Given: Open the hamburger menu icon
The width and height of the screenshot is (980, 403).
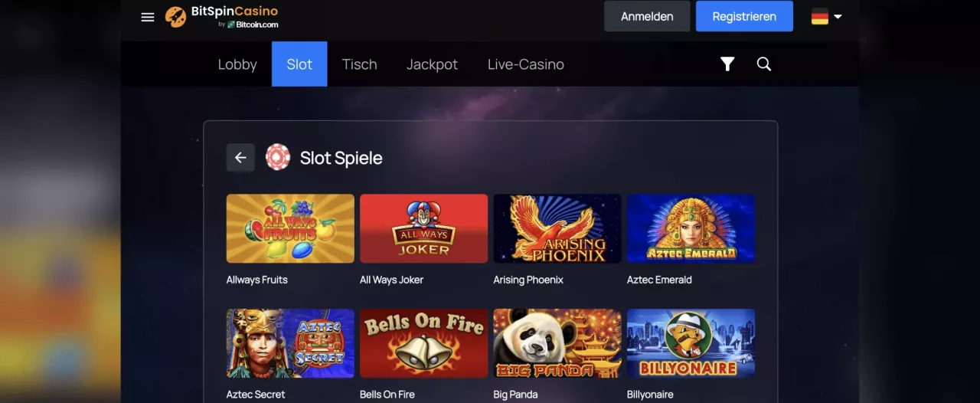Looking at the screenshot, I should 148,17.
